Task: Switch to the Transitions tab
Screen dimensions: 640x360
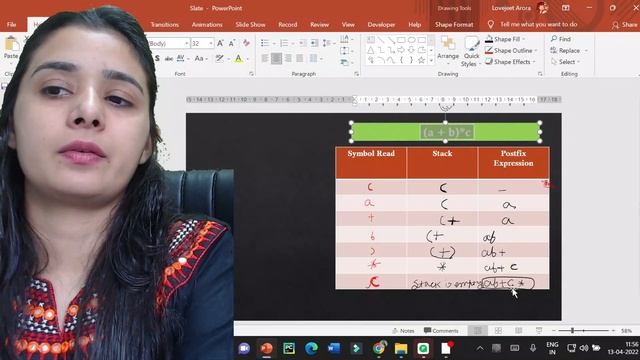Action: click(164, 24)
